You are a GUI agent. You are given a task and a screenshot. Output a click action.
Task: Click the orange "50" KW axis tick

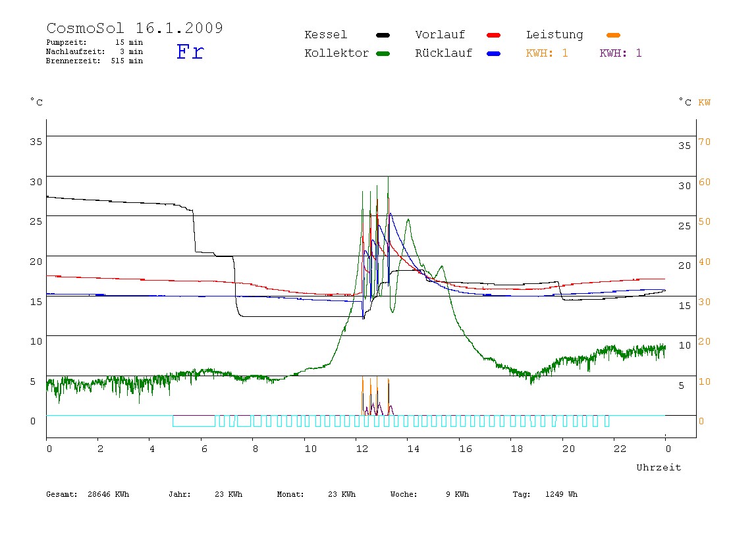coord(705,221)
